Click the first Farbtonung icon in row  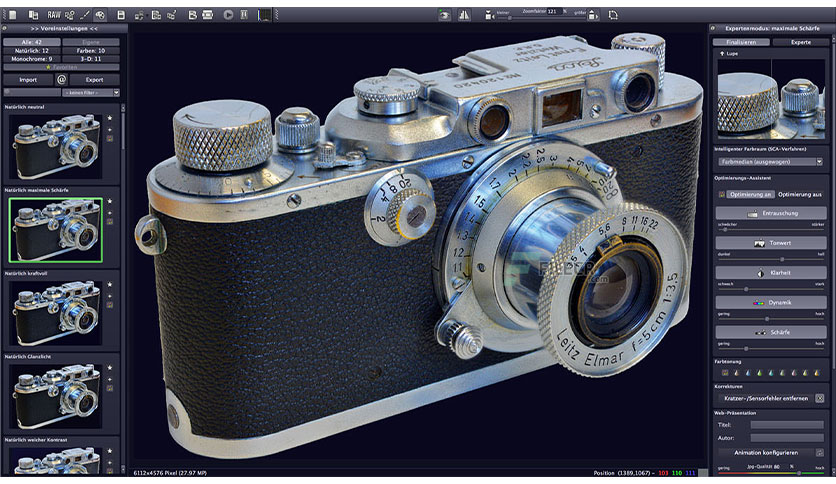click(725, 373)
